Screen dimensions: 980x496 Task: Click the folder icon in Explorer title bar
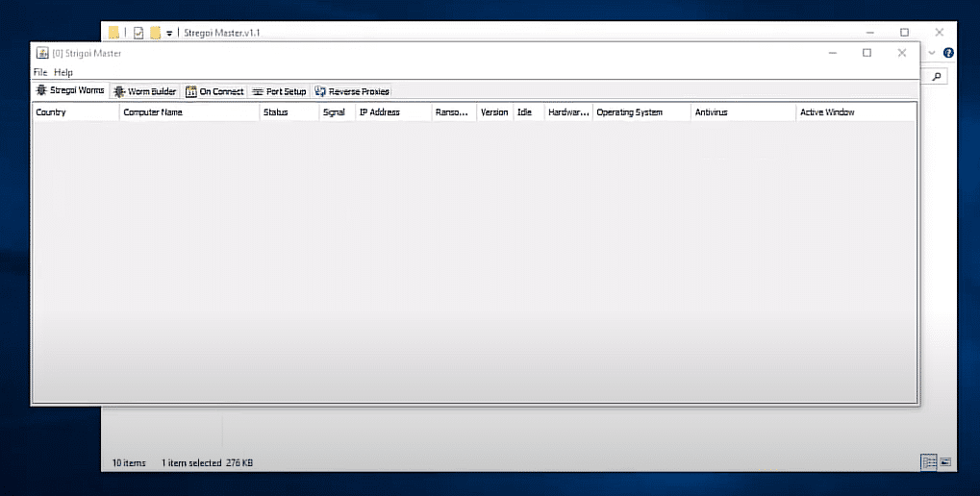coord(113,33)
